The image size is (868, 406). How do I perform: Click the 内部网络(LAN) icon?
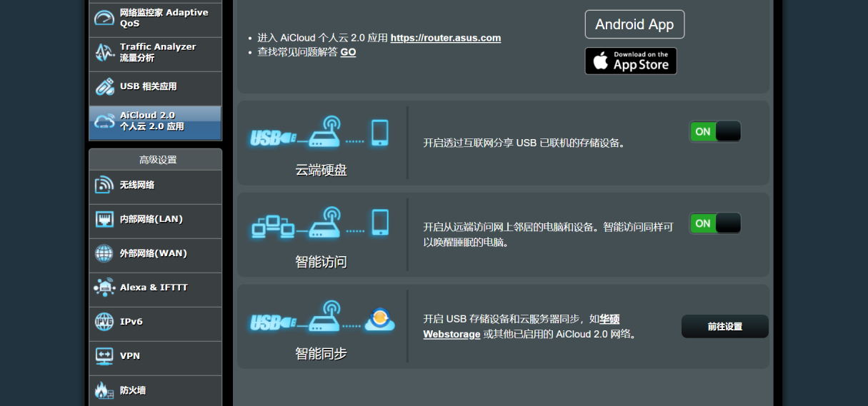click(x=104, y=219)
